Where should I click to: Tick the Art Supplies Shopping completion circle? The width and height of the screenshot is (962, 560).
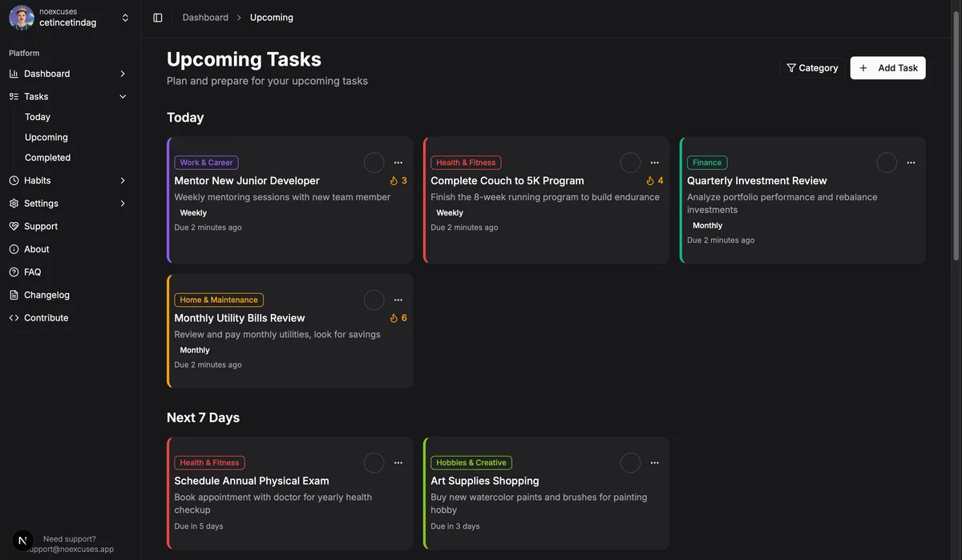[x=630, y=463]
